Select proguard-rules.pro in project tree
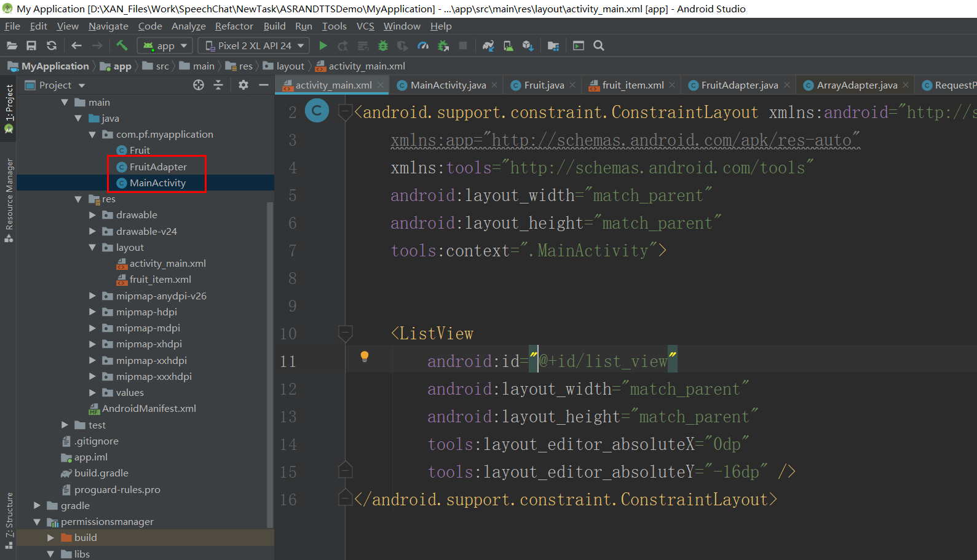This screenshot has width=977, height=560. pos(111,489)
